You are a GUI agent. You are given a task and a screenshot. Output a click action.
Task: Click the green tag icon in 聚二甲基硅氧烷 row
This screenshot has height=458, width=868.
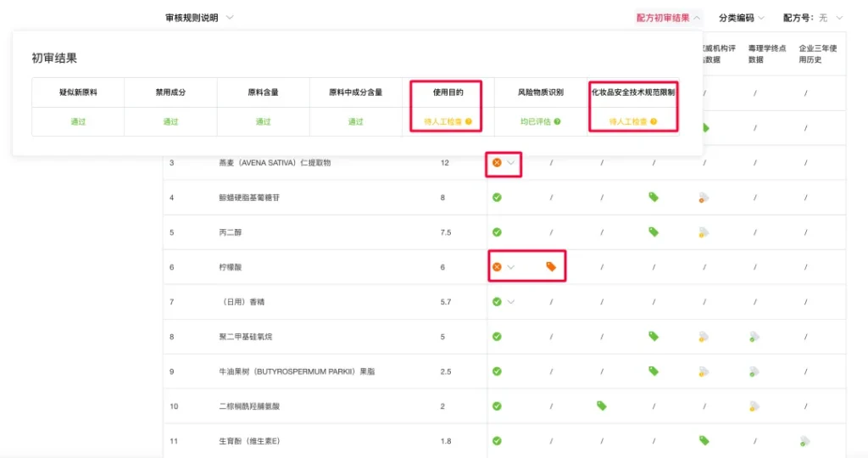(653, 336)
